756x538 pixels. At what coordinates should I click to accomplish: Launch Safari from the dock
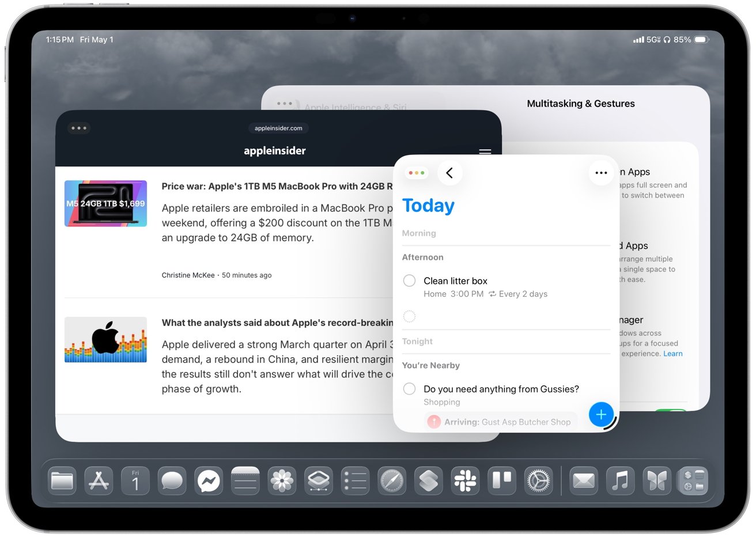pos(392,480)
